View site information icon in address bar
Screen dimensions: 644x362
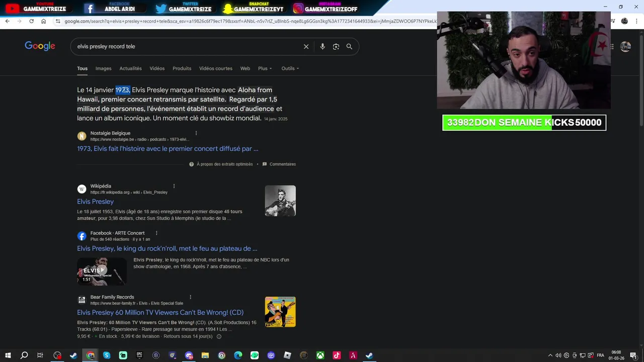(x=58, y=21)
